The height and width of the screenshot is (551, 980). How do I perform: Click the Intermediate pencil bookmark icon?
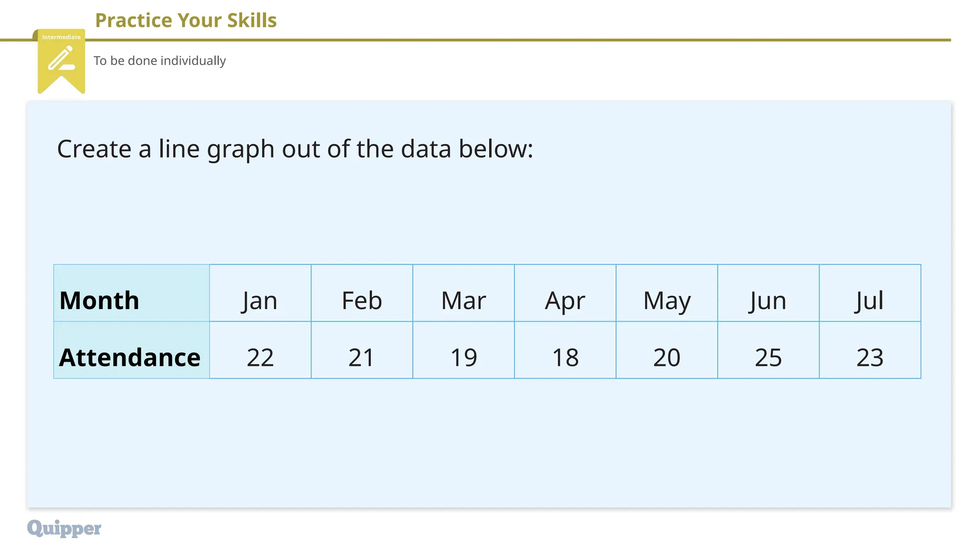(x=61, y=61)
